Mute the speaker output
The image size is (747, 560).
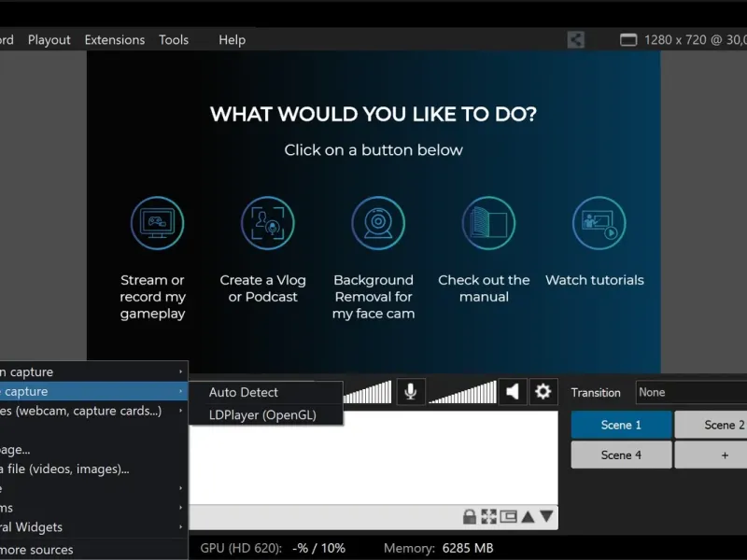[513, 392]
